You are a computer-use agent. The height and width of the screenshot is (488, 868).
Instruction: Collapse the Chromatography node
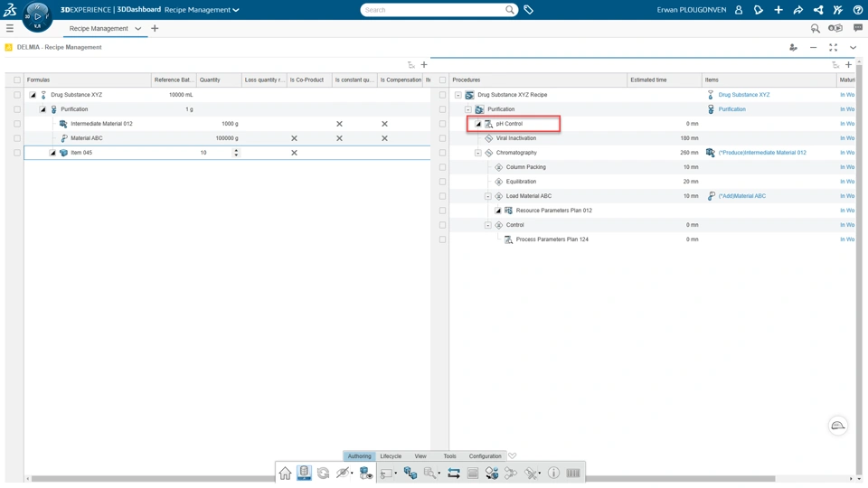tap(477, 153)
